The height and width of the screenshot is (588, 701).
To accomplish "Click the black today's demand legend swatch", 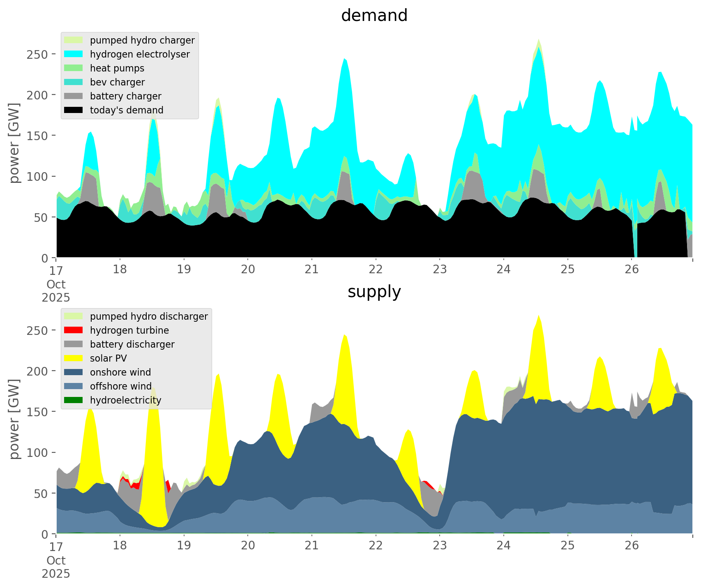I will (74, 110).
